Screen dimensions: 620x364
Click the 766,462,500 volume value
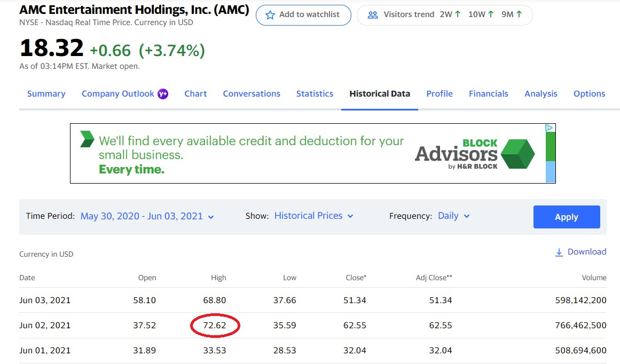(x=581, y=326)
